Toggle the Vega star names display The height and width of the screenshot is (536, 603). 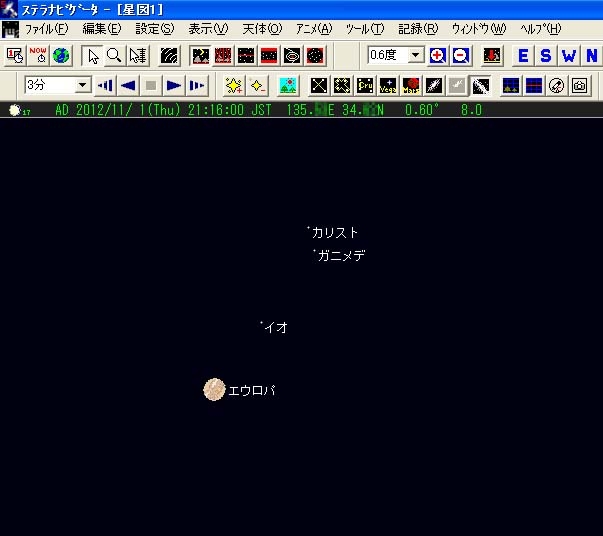click(388, 85)
